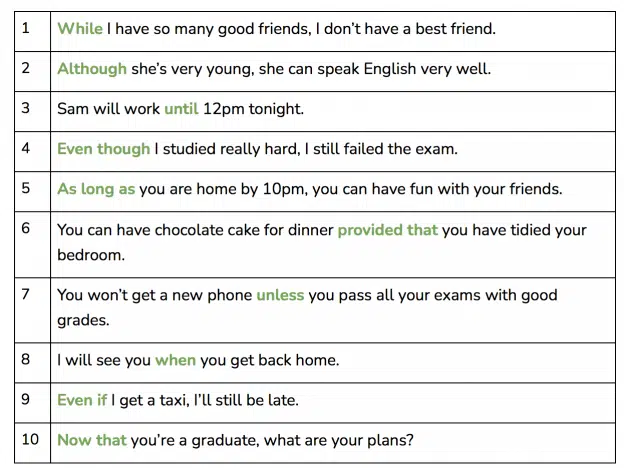Click the green word "While"

coord(80,29)
